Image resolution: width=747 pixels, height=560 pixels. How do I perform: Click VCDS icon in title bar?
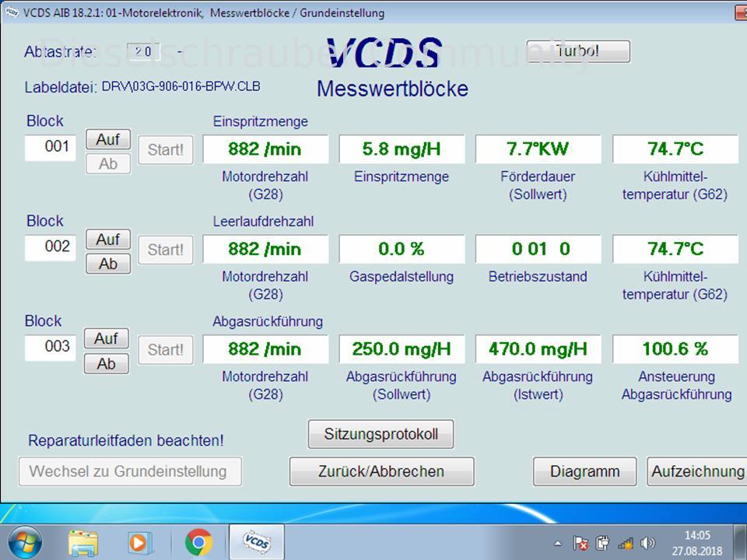coord(12,13)
